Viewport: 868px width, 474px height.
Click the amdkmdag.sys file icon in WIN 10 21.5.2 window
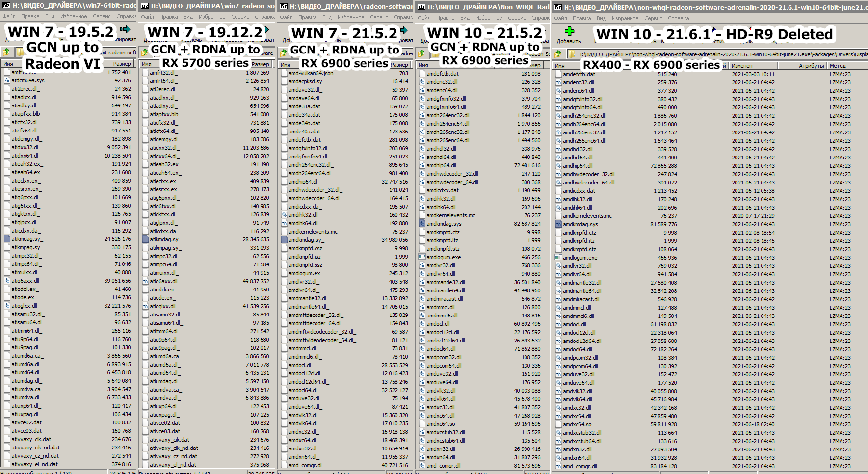pos(422,223)
